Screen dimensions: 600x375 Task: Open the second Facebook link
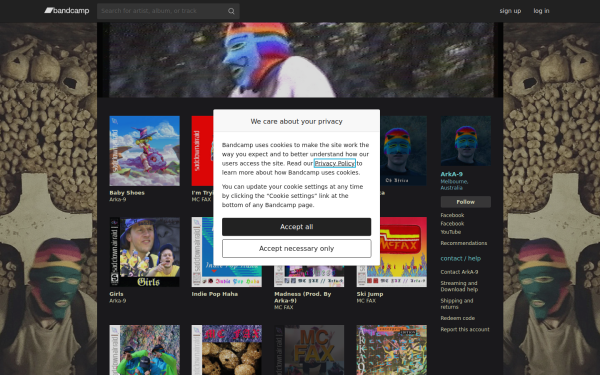[x=452, y=224]
